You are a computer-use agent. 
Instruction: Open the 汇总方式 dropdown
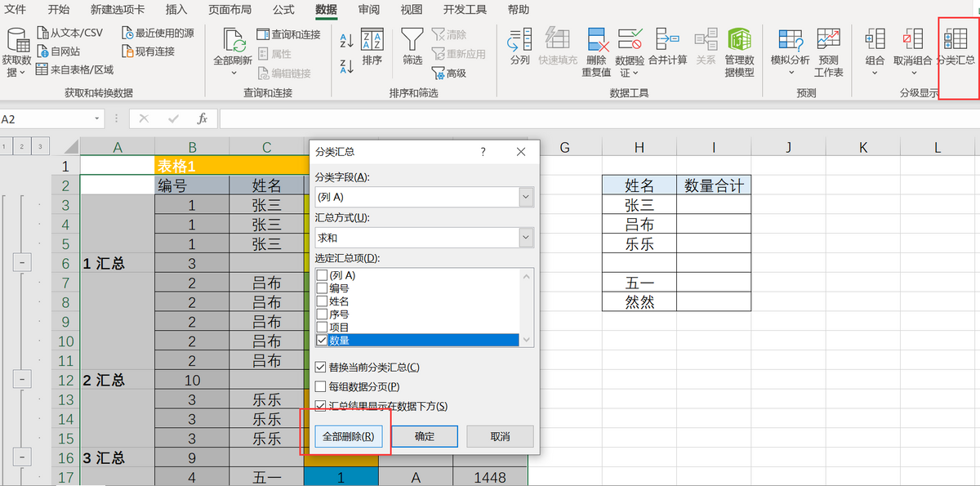tap(526, 238)
